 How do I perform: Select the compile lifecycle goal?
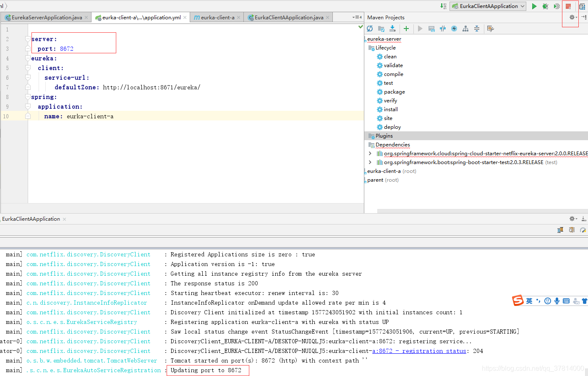pyautogui.click(x=393, y=74)
